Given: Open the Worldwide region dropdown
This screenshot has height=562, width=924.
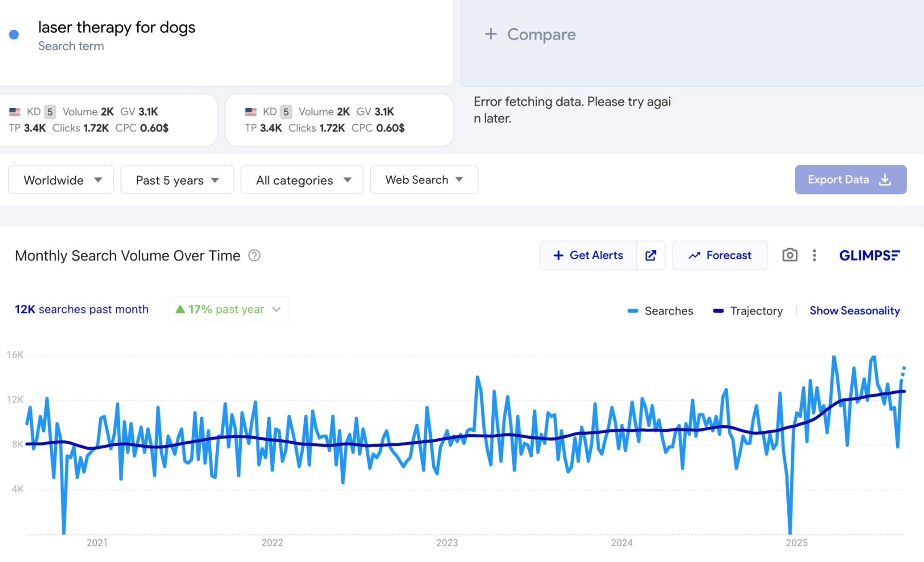Looking at the screenshot, I should 61,180.
